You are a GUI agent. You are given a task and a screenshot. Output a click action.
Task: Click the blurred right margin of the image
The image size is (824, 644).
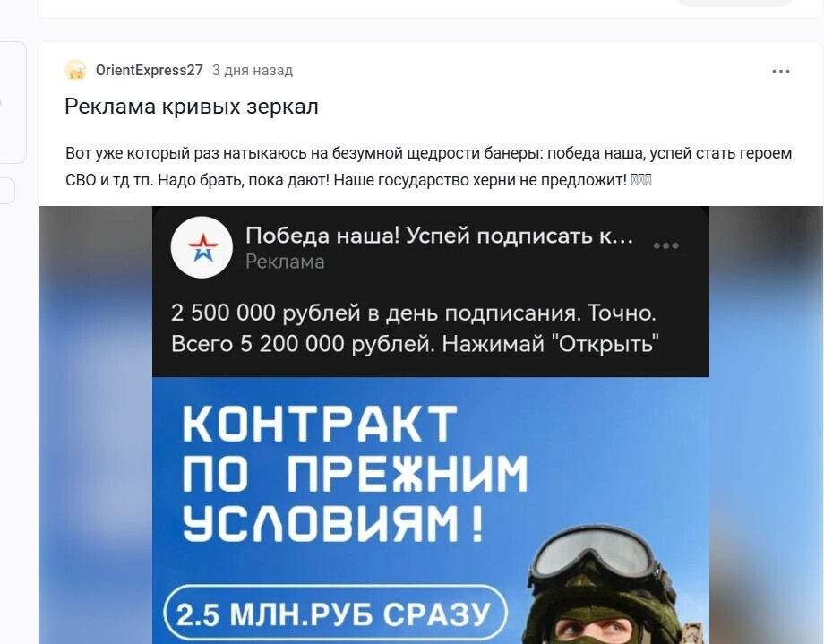point(766,425)
